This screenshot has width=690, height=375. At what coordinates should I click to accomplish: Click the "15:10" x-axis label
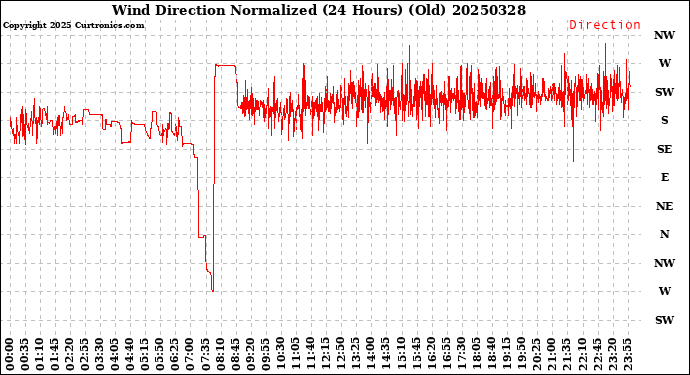pyautogui.click(x=401, y=354)
